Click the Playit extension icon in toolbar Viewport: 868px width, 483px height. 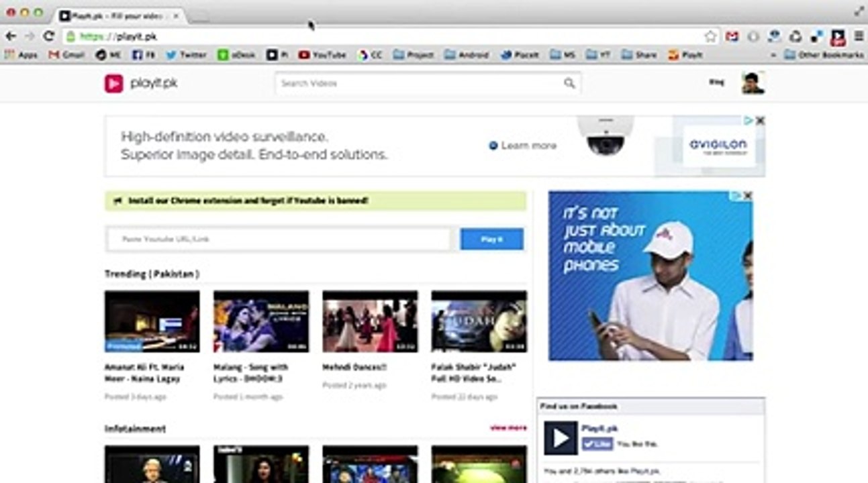(838, 36)
